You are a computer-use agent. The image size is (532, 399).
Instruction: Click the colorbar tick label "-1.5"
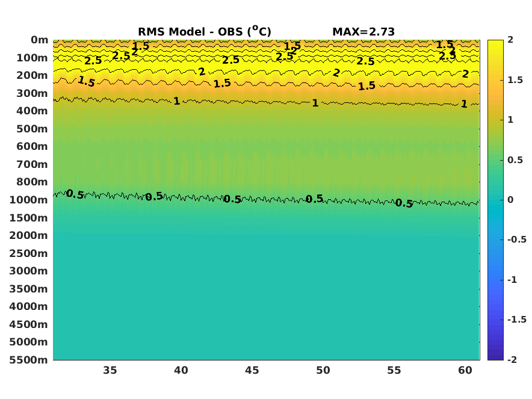click(517, 320)
